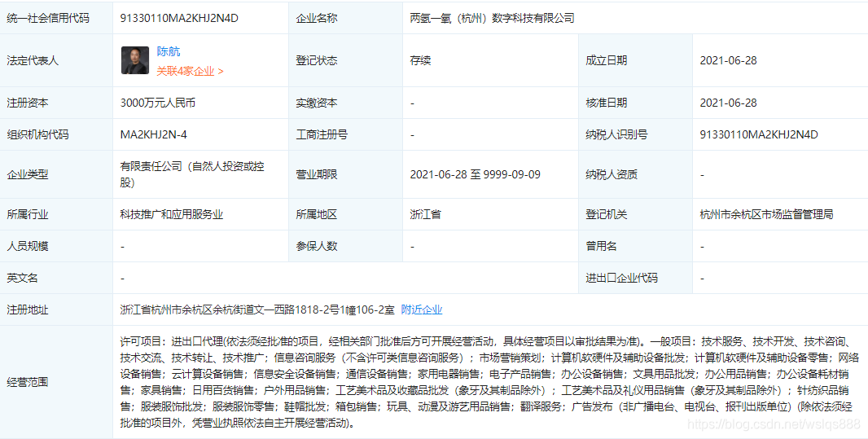The image size is (868, 439).
Task: Click the 登记机关 label cell
Action: [635, 214]
